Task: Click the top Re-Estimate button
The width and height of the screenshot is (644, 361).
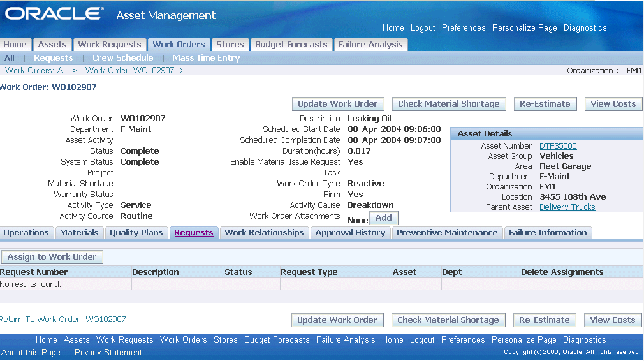Action: point(545,104)
